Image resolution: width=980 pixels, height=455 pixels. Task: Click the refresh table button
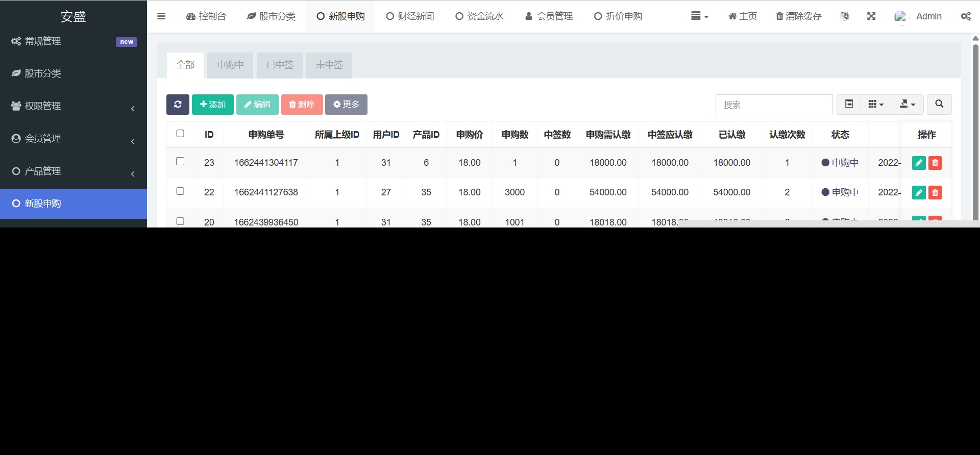click(x=178, y=105)
